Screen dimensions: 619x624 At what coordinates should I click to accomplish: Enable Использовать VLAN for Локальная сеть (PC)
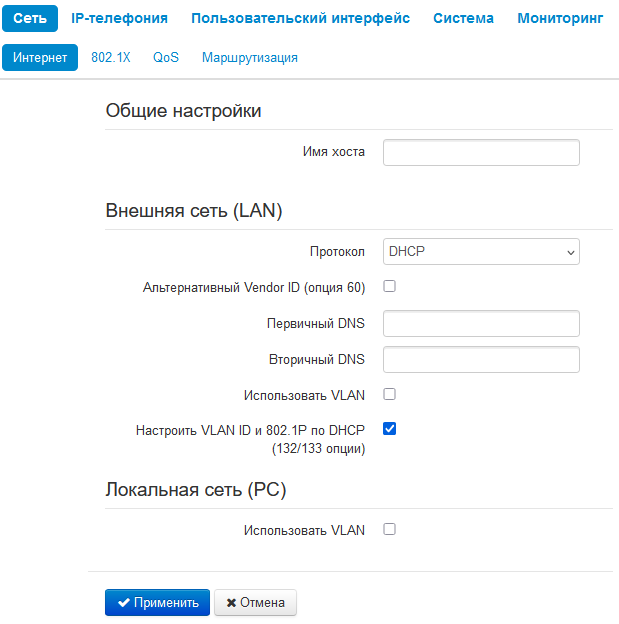click(390, 529)
